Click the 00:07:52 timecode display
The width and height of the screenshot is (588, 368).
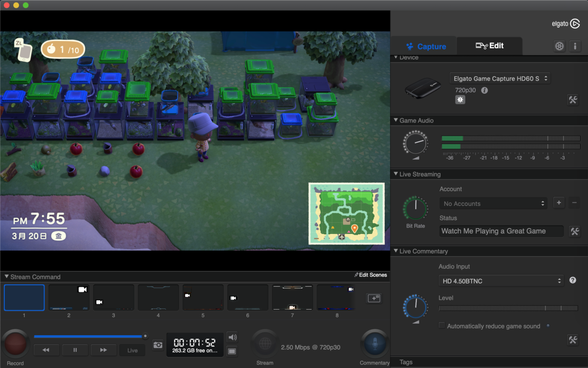click(195, 343)
